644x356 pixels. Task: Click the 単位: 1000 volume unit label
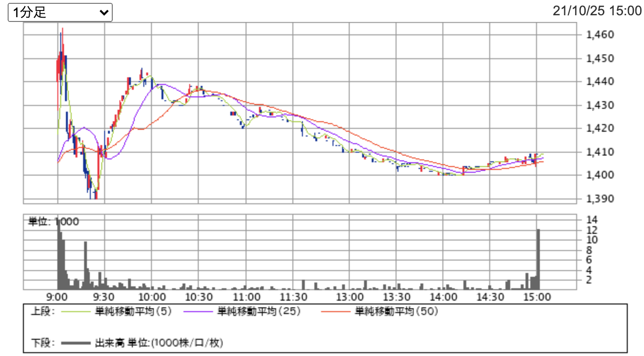coord(54,221)
